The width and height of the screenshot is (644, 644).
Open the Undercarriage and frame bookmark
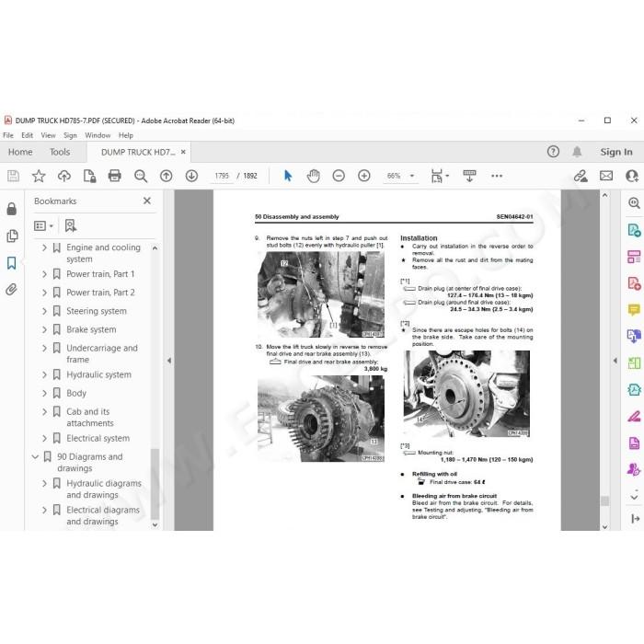tap(102, 353)
